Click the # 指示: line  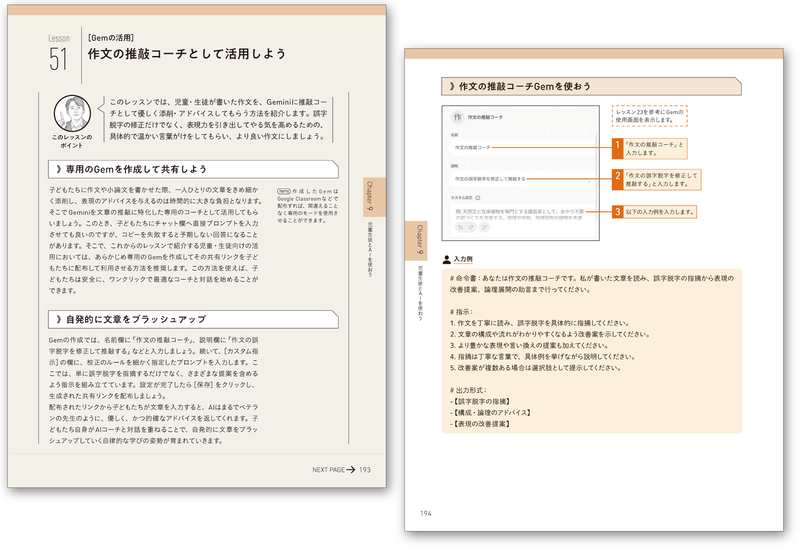tap(461, 312)
